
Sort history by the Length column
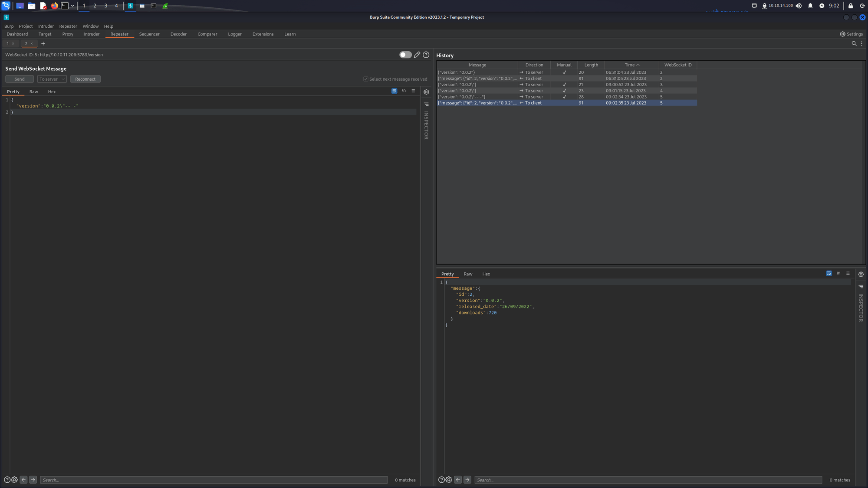coord(591,65)
